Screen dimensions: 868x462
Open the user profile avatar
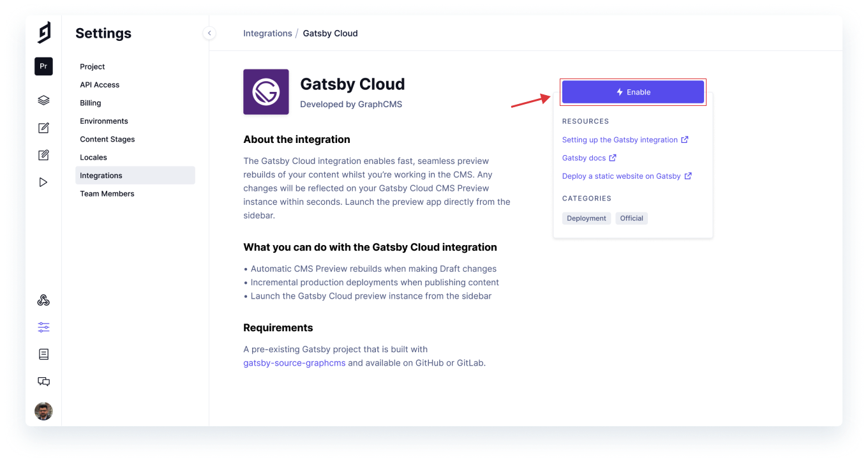(43, 411)
